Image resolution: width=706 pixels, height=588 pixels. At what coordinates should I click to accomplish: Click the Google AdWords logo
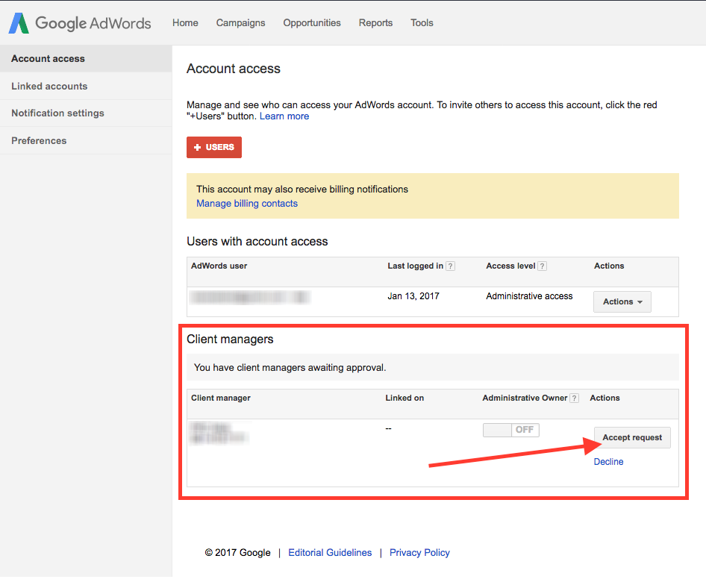pos(80,23)
